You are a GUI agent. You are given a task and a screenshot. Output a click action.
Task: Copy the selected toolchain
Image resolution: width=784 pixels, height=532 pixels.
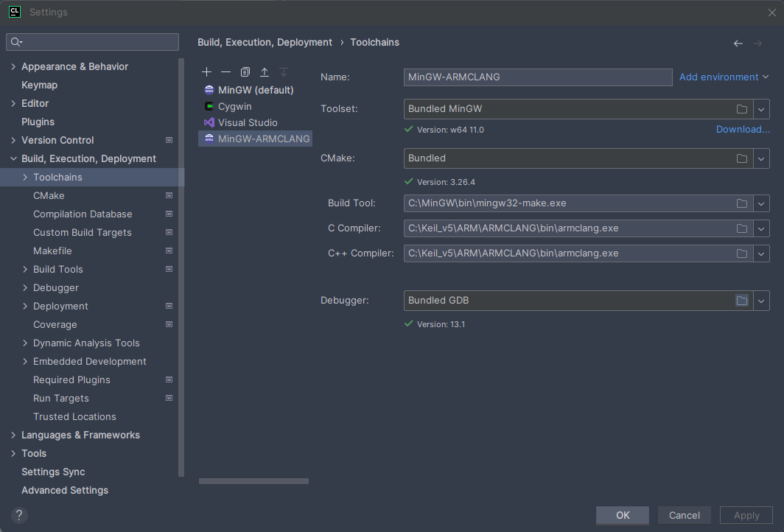click(x=245, y=72)
